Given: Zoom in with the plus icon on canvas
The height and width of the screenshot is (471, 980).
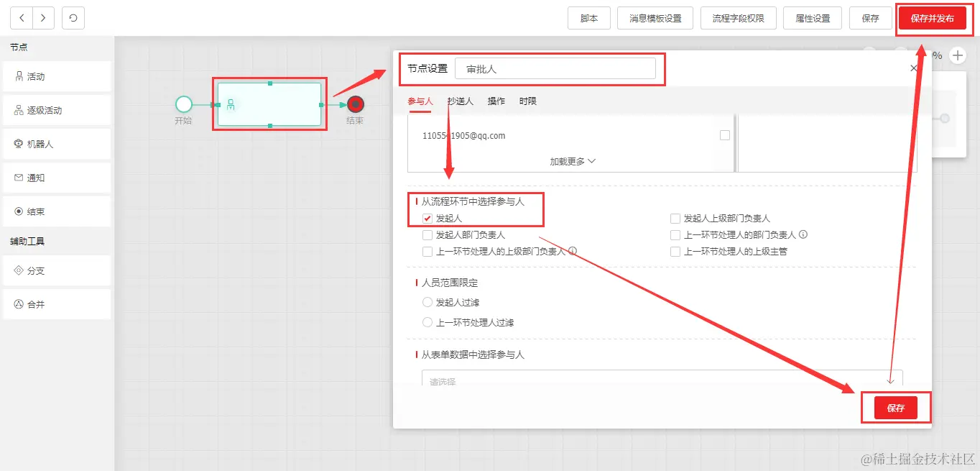Looking at the screenshot, I should (x=958, y=55).
